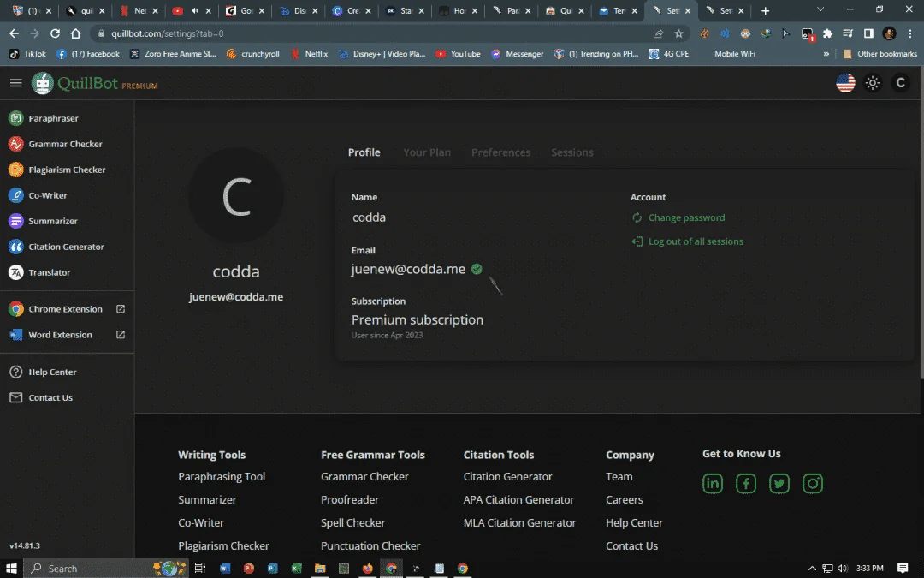The image size is (924, 578).
Task: Open the hamburger menu beside QuillBot logo
Action: pos(16,83)
